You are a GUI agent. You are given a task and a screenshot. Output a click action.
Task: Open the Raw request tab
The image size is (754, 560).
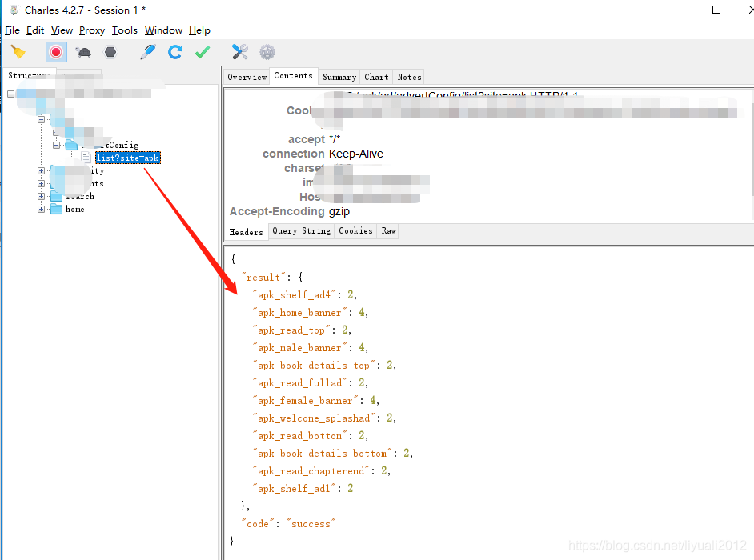[x=389, y=230]
